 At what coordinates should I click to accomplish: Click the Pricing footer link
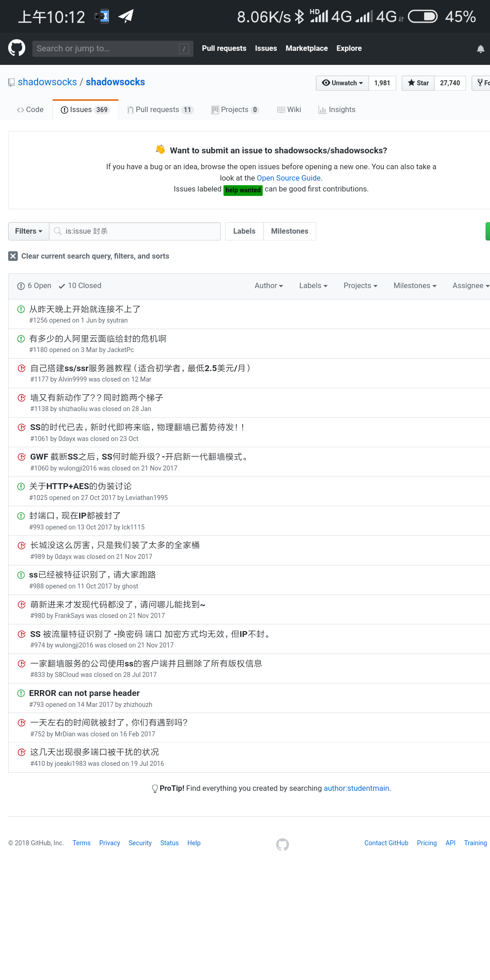click(427, 843)
